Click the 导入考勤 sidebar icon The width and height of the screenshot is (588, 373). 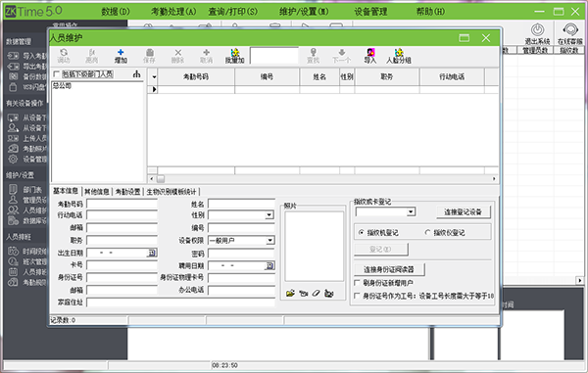coord(13,56)
